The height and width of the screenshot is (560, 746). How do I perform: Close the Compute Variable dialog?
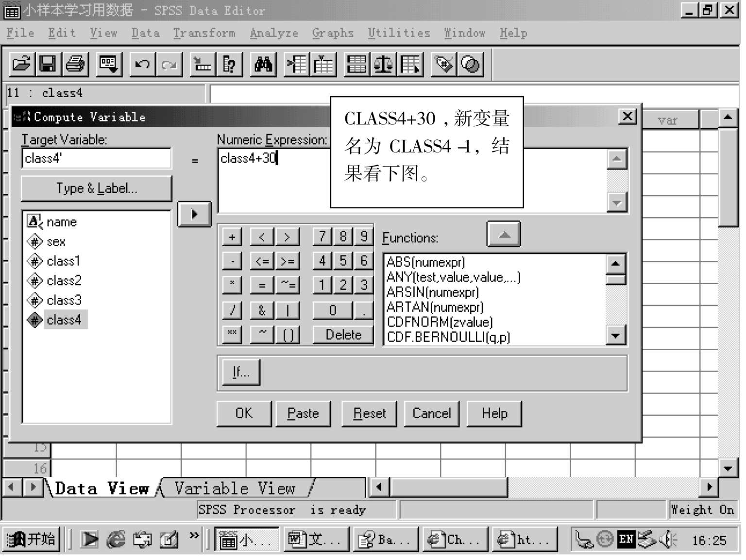[x=627, y=117]
